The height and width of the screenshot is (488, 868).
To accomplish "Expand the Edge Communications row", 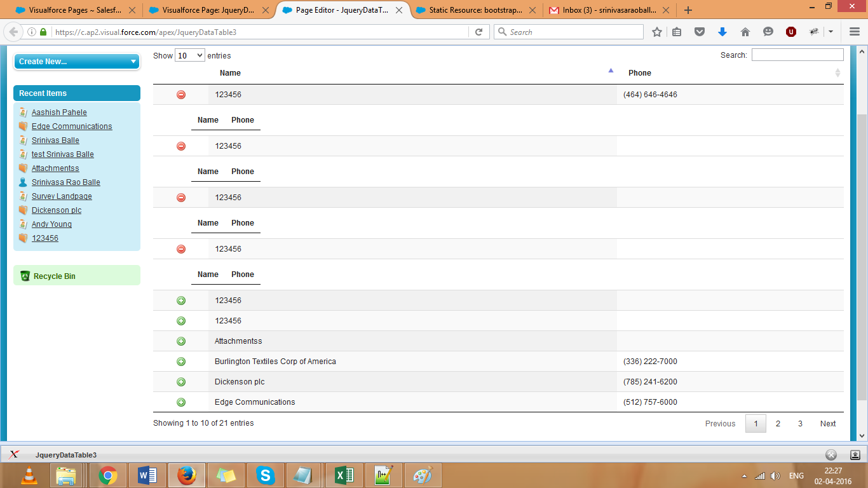I will [180, 402].
